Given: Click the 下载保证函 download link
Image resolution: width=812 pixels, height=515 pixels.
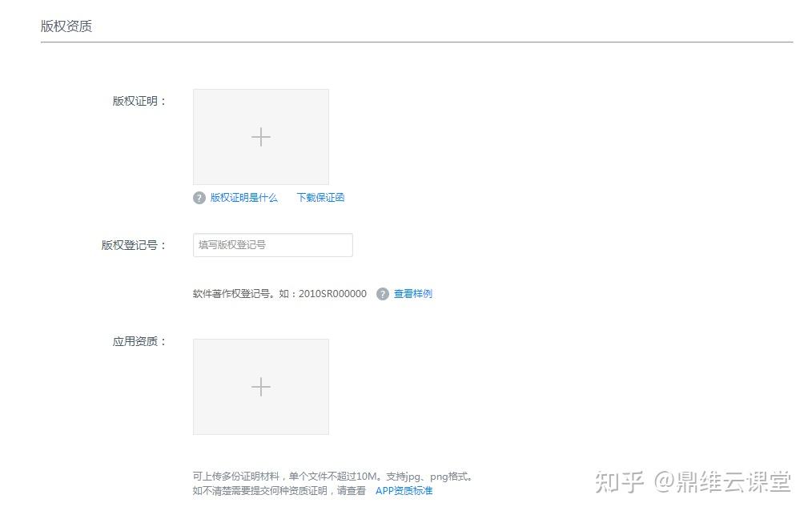Looking at the screenshot, I should 320,197.
